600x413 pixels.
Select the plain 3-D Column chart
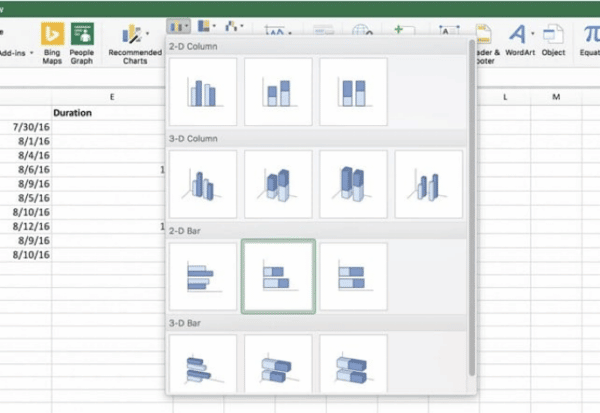[428, 184]
